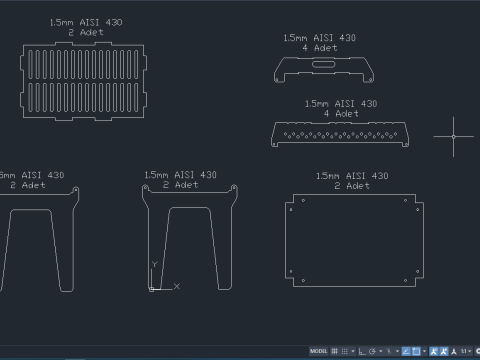Image resolution: width=480 pixels, height=360 pixels.
Task: Disable 2D object snap highlighted square icon
Action: point(416,351)
